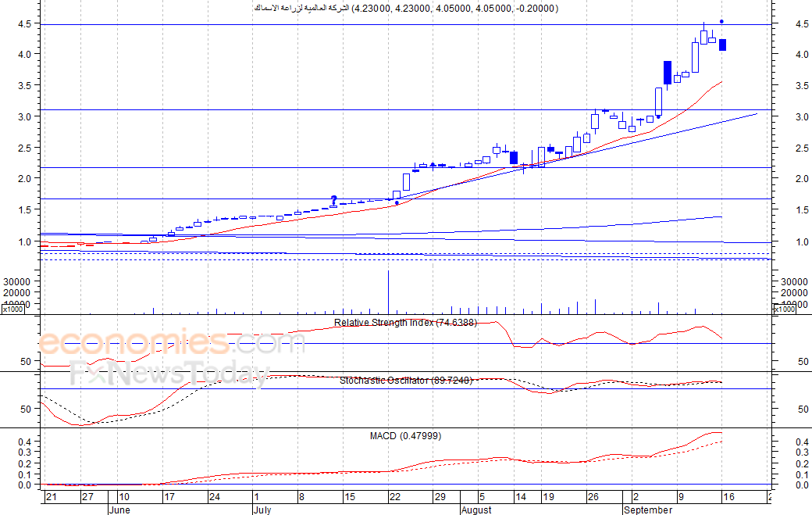
Task: Click the Stochastic Oscillator (89.7248) label
Action: 406,381
